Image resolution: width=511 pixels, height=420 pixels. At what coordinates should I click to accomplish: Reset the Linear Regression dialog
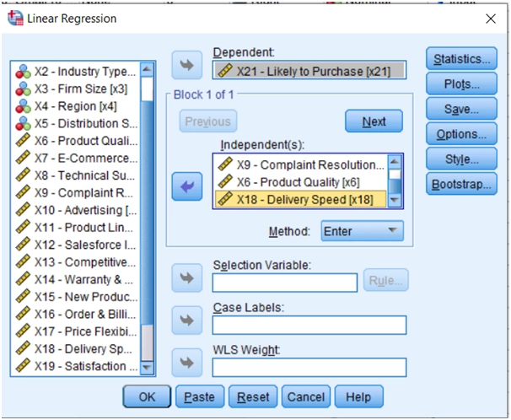pos(253,396)
